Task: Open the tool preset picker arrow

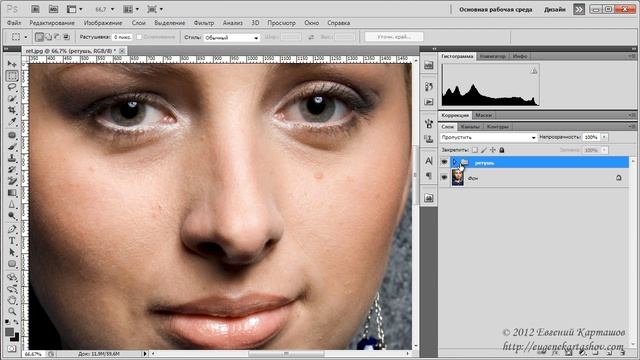Action: (x=26, y=37)
